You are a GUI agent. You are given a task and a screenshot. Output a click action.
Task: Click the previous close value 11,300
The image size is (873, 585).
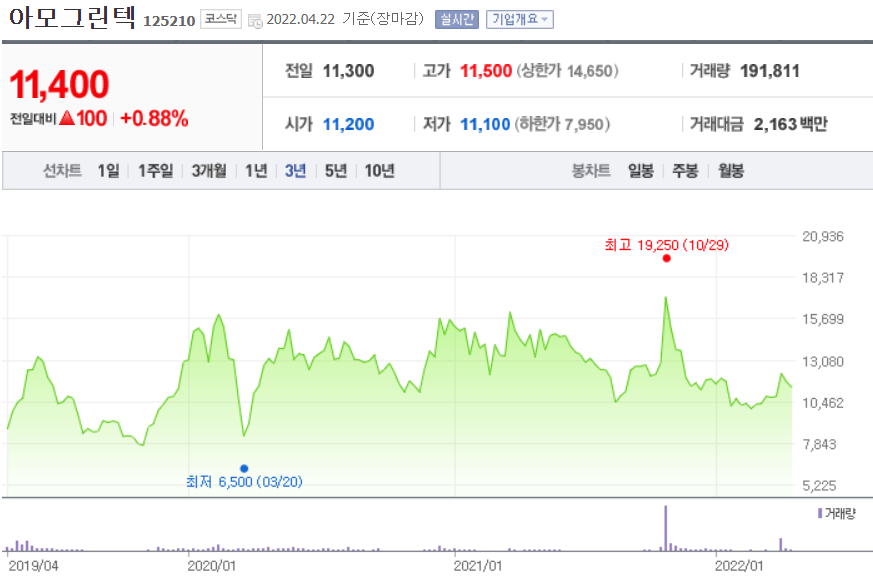click(x=349, y=71)
